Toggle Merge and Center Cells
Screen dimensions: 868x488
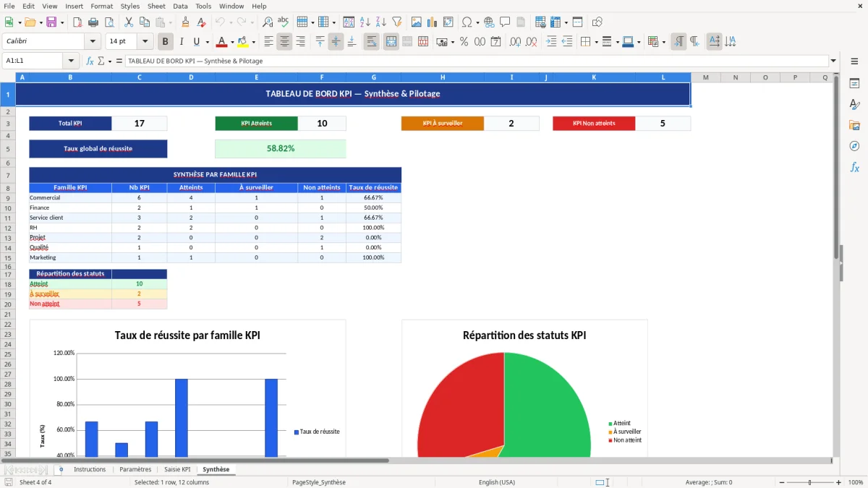(x=391, y=41)
